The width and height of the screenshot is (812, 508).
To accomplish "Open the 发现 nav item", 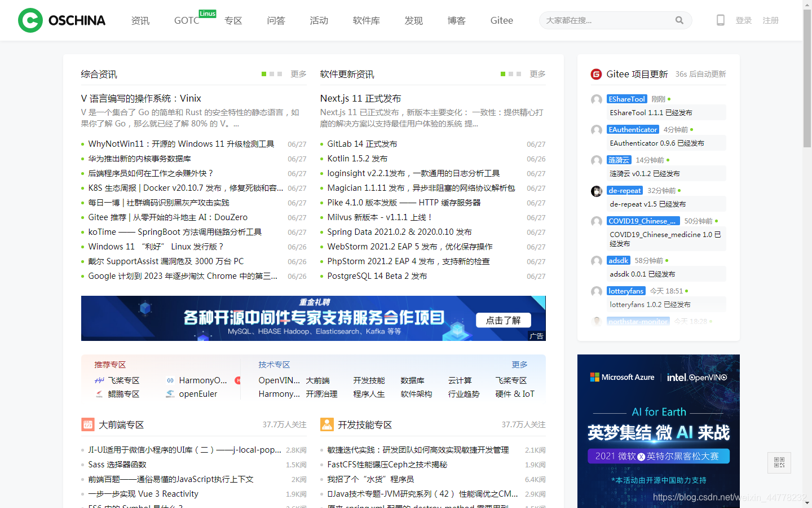I will coord(413,20).
